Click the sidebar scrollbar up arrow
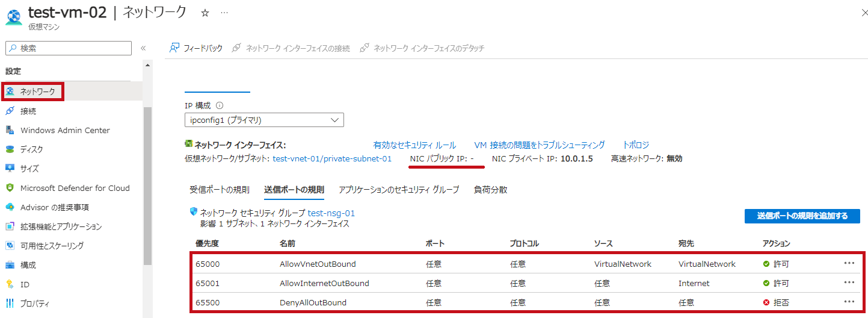Screen dimensions: 868x318 coord(147,64)
